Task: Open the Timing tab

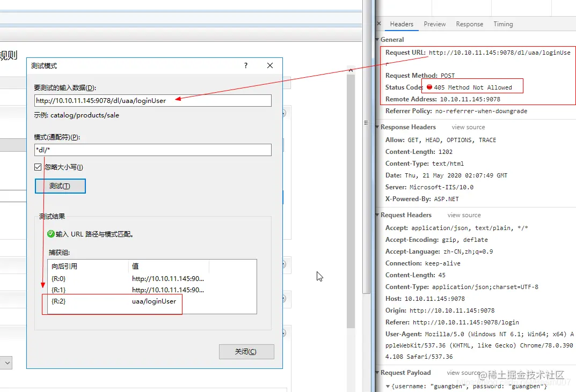Action: [503, 24]
